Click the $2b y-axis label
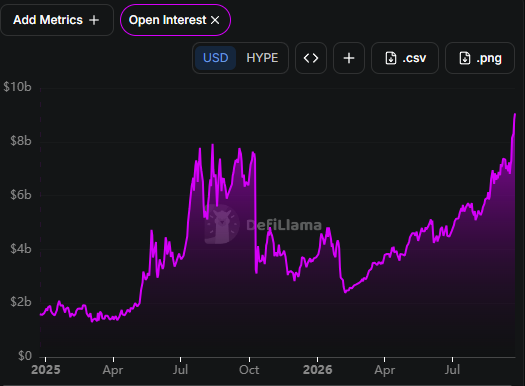 [21, 302]
